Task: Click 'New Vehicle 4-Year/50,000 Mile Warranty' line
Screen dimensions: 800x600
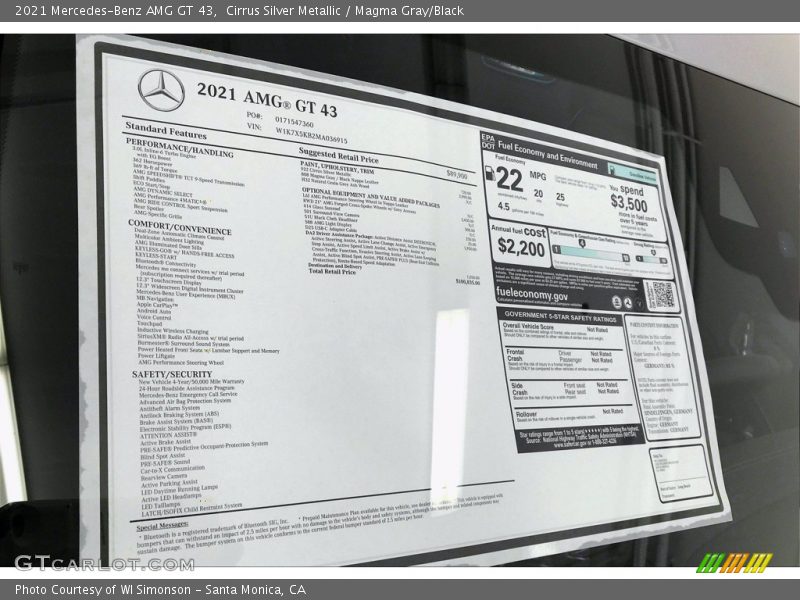Action: pos(192,382)
